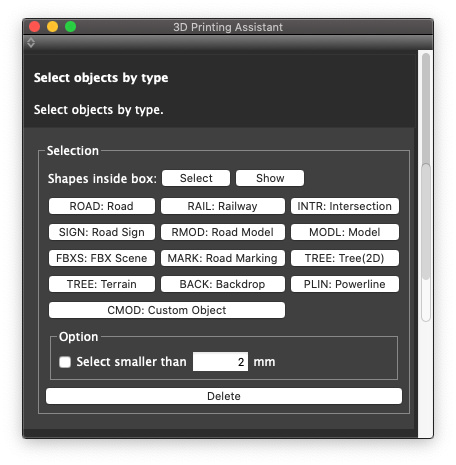
Task: Click the up-down arrows navigation icon
Action: point(31,43)
